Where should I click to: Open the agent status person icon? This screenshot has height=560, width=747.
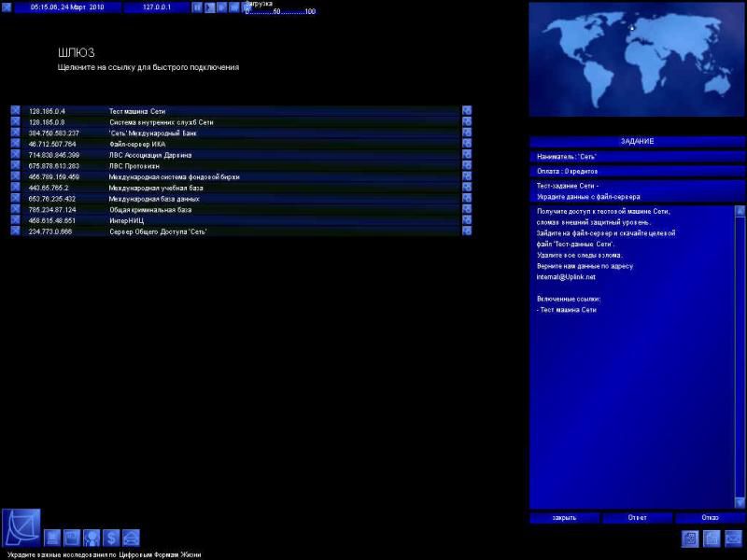pos(92,538)
